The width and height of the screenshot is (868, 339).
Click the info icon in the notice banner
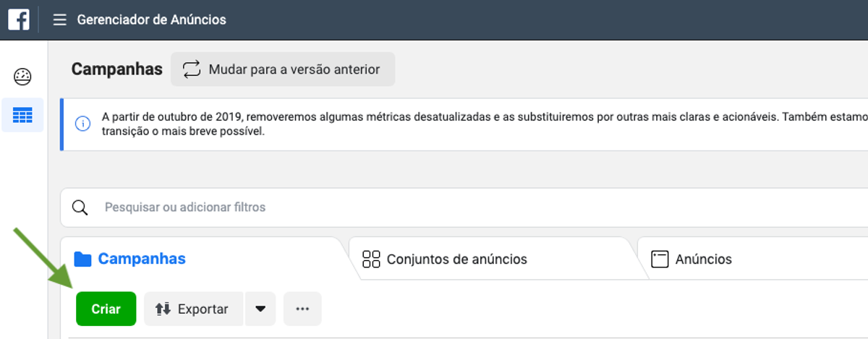pos(82,124)
